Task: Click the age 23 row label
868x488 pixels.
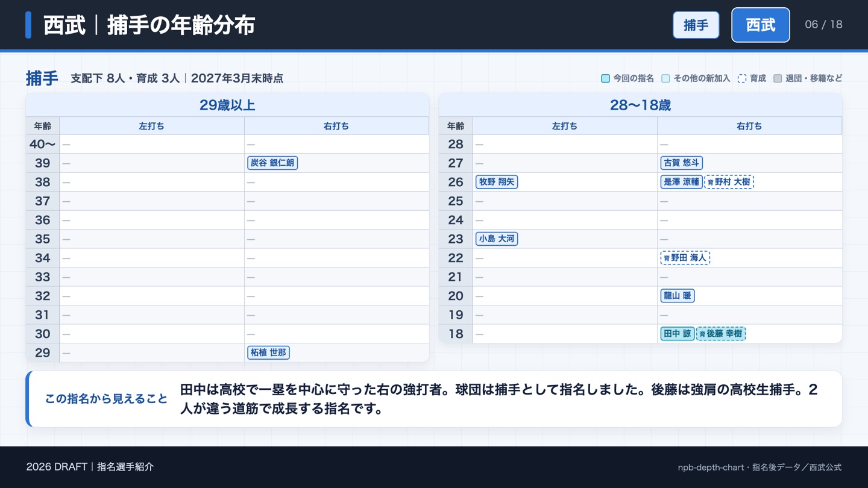Action: point(456,239)
